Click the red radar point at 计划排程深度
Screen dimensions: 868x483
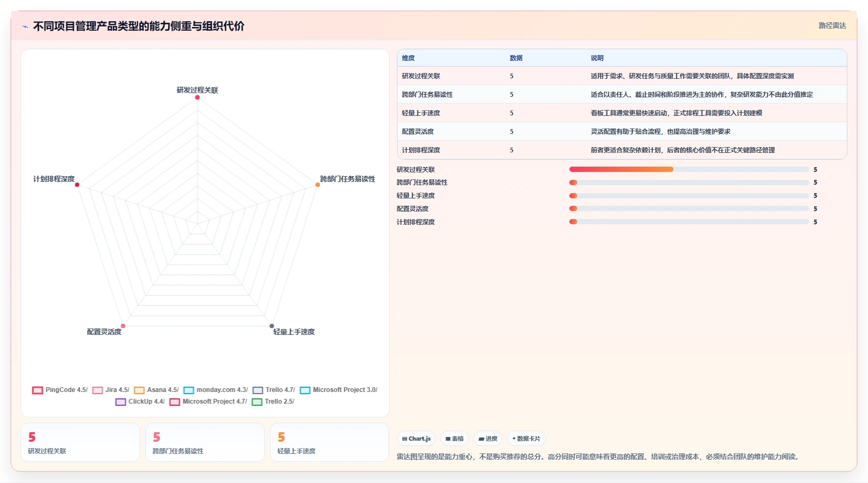coord(77,185)
